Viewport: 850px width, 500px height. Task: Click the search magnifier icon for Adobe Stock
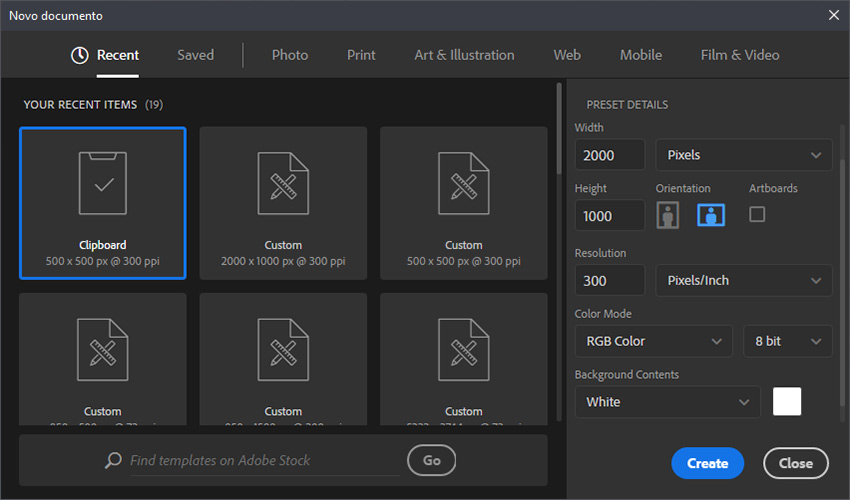(113, 460)
